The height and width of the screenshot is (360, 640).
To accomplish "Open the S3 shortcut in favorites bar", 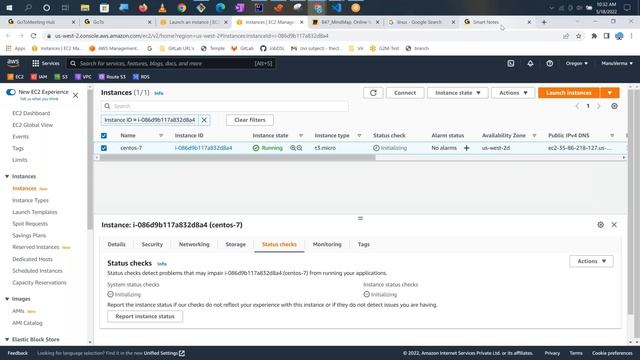I will coord(61,77).
